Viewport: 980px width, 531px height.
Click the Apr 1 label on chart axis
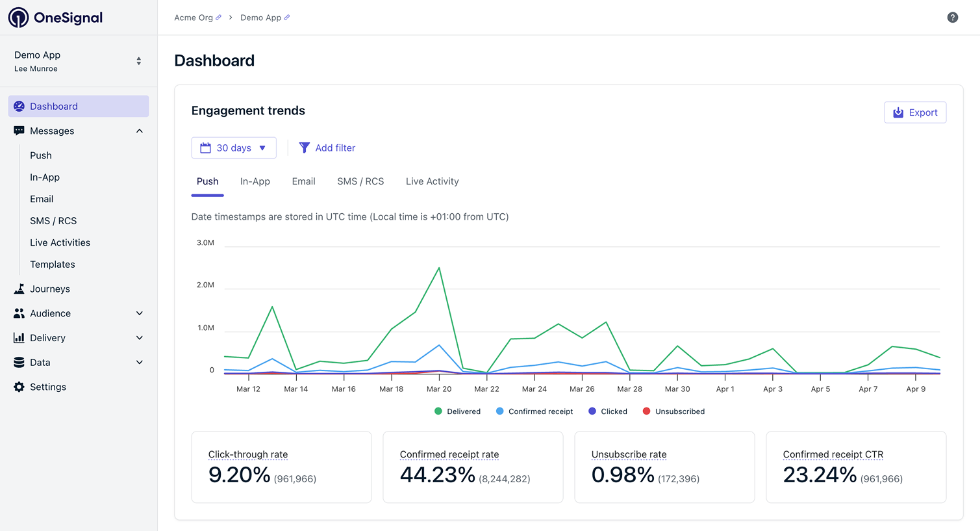coord(725,389)
